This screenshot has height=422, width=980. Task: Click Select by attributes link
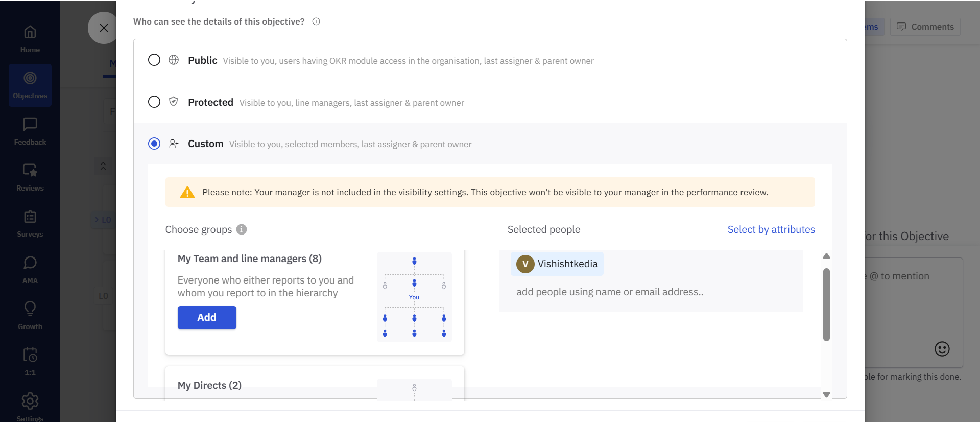pos(771,229)
